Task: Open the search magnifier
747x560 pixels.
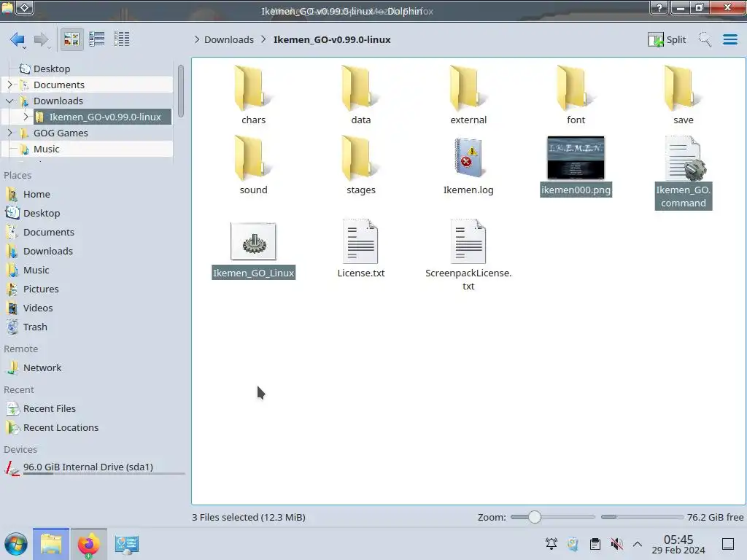Action: pos(705,39)
